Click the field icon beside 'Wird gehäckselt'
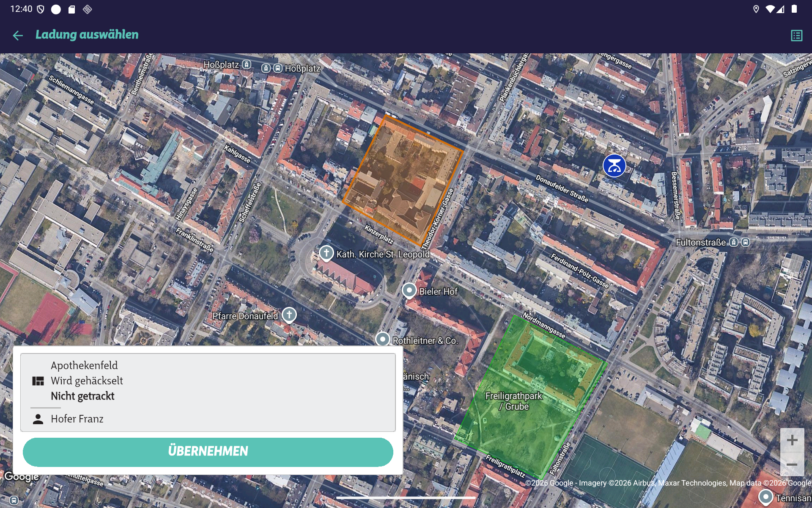812x508 pixels. pos(38,381)
